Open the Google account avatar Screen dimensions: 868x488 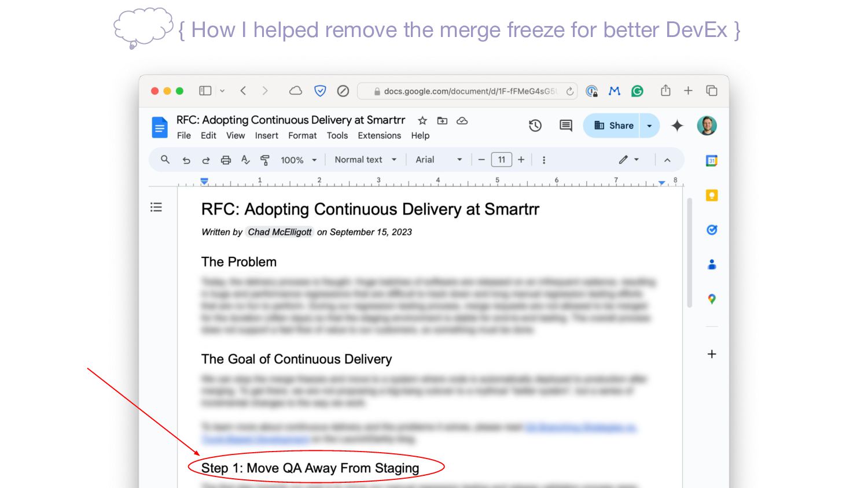707,125
